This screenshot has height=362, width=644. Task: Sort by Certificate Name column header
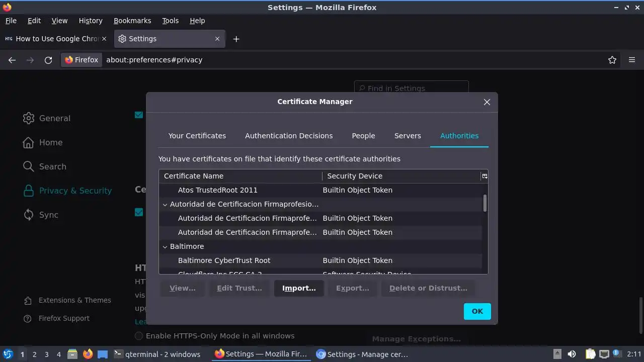240,176
